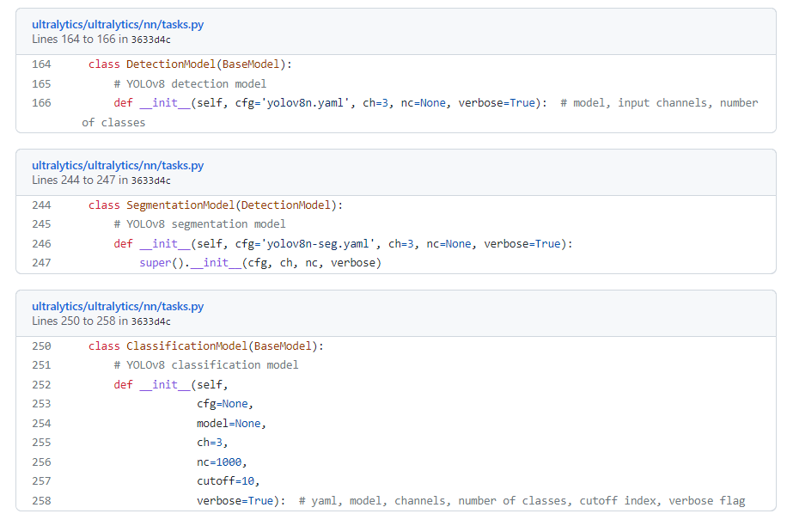Viewport: 787px width, 532px height.
Task: Click the cutoff=10, parameter line
Action: coord(229,481)
